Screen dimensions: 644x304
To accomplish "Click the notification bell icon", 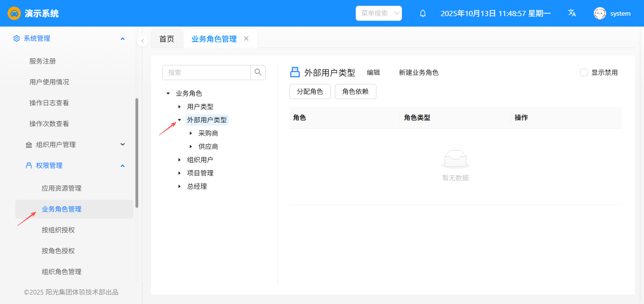I will [x=423, y=13].
